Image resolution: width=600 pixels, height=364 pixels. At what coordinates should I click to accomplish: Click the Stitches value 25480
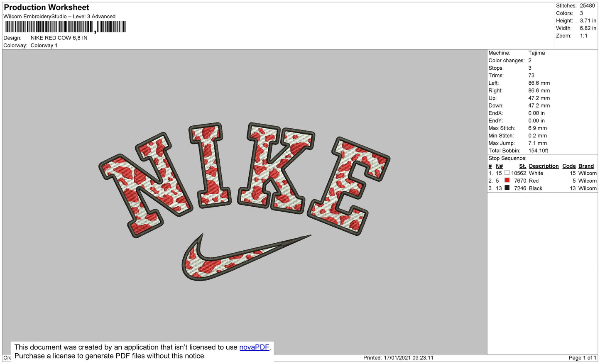[x=588, y=6]
